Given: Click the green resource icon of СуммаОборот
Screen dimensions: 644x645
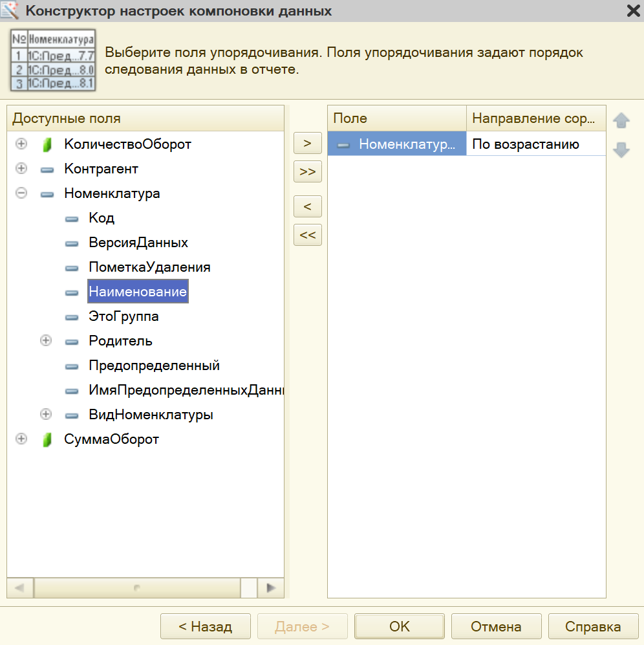Looking at the screenshot, I should coord(47,440).
